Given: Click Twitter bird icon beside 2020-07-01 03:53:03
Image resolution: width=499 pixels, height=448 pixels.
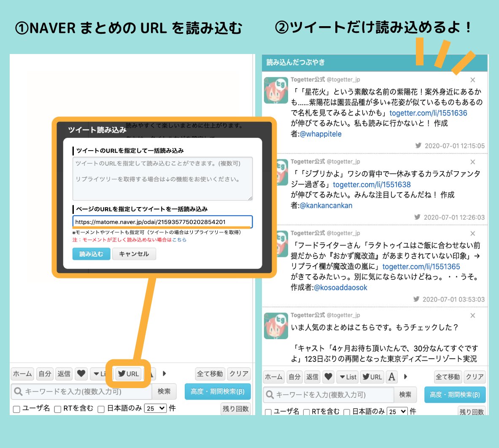Looking at the screenshot, I should [416, 299].
